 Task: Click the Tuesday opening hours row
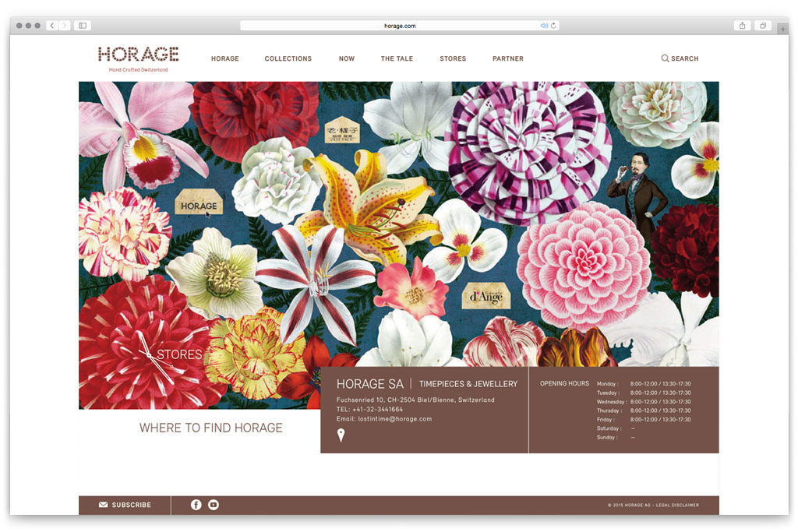pyautogui.click(x=644, y=393)
